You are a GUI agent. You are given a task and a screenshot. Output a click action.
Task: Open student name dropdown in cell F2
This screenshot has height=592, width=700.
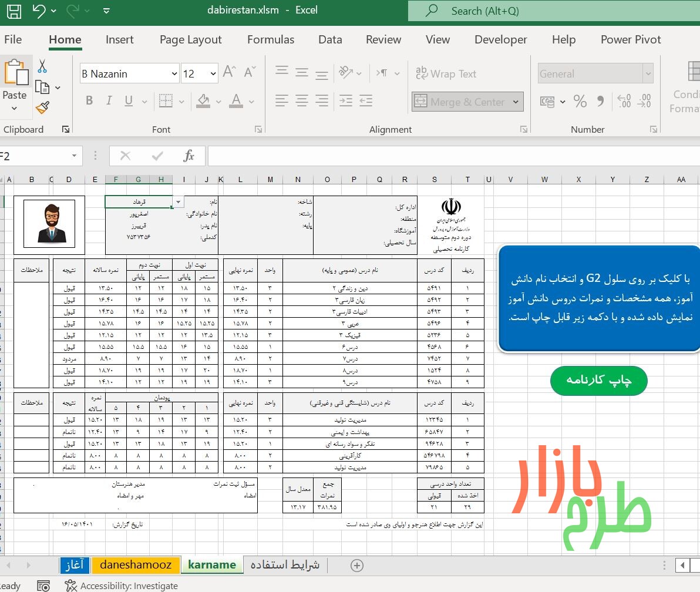[178, 202]
